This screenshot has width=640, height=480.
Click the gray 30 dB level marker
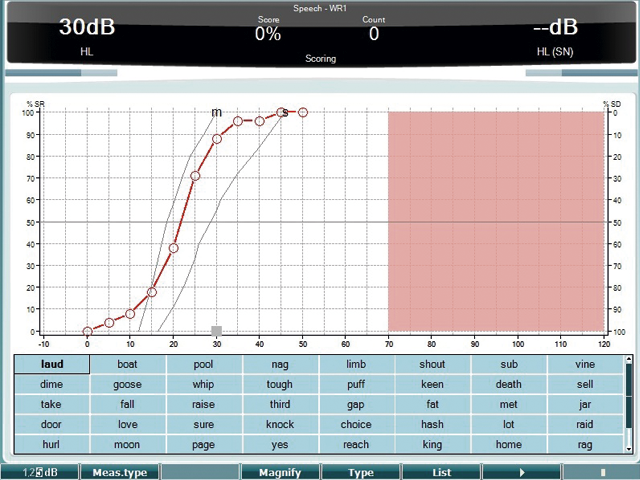click(216, 331)
